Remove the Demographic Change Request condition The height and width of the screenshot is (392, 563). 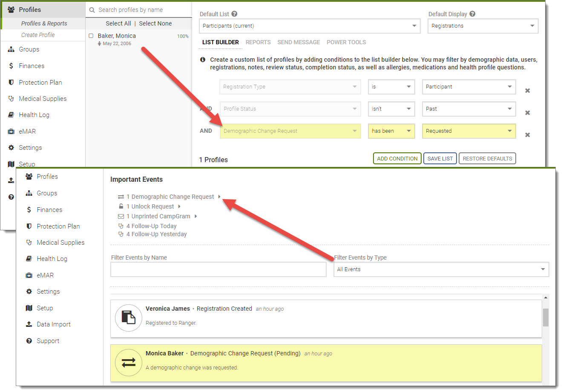coord(527,135)
